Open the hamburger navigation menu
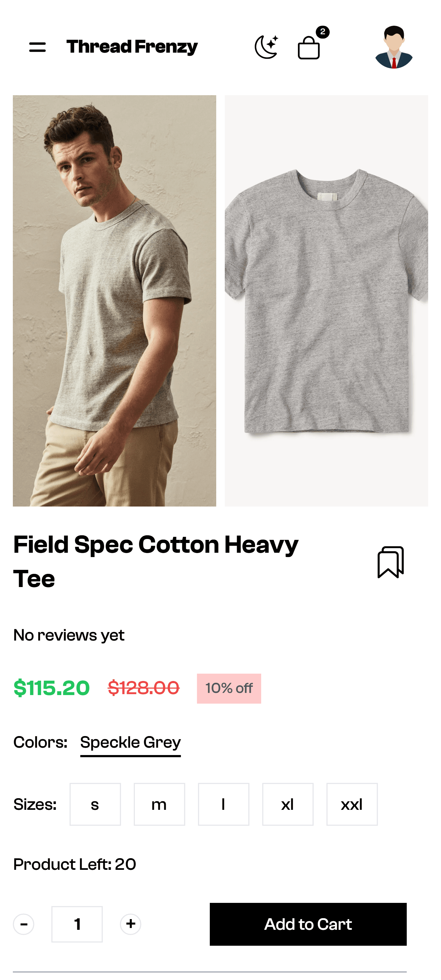 point(37,47)
